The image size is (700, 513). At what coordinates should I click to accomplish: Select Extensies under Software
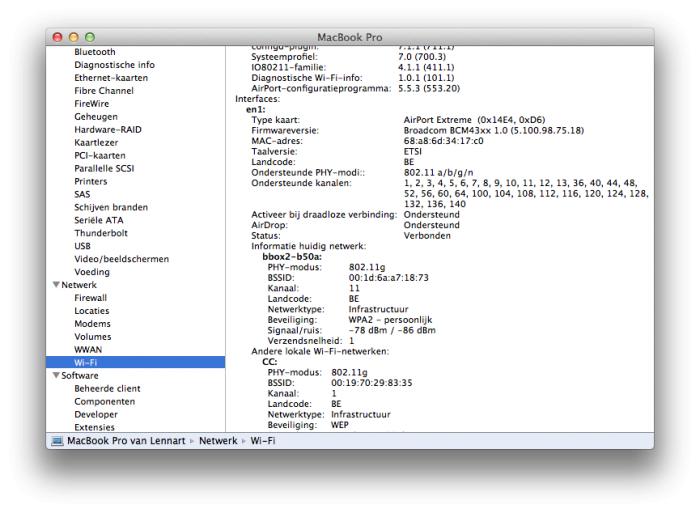[94, 427]
